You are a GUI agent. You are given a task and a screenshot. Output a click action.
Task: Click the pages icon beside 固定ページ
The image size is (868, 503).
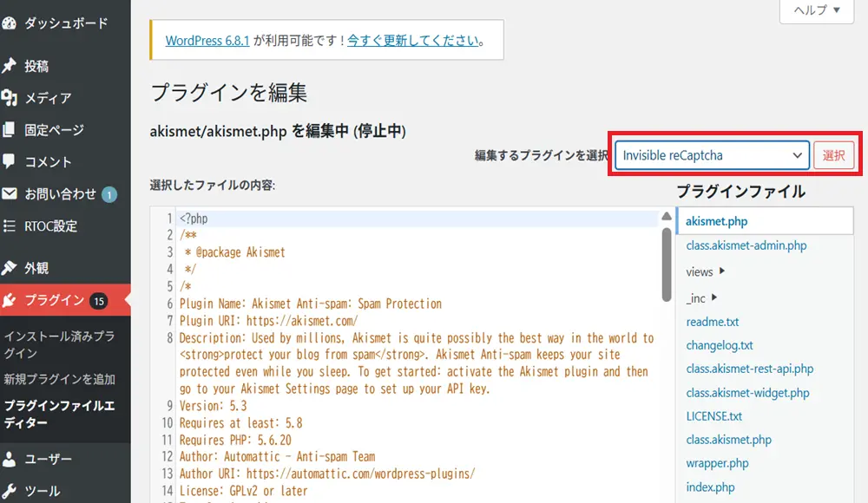pos(9,130)
